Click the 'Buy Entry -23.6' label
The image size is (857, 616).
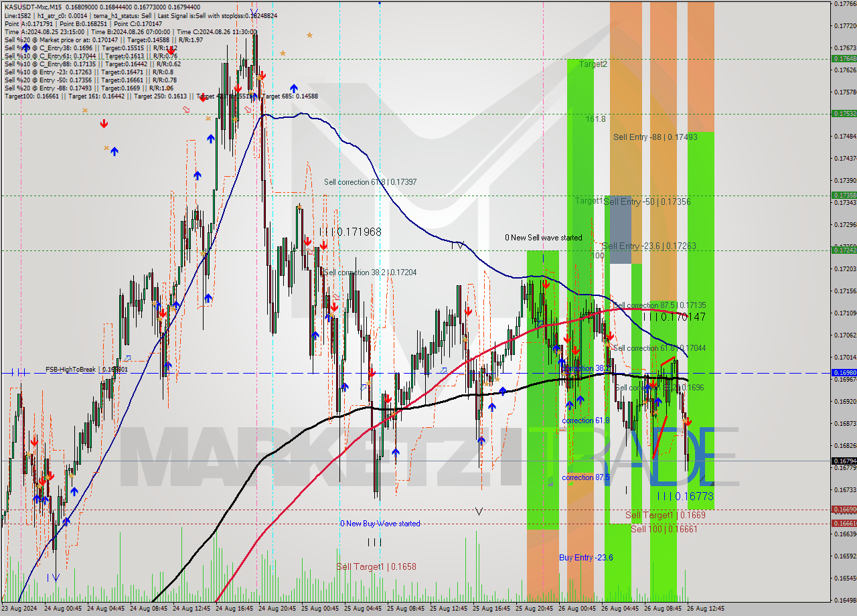(586, 558)
